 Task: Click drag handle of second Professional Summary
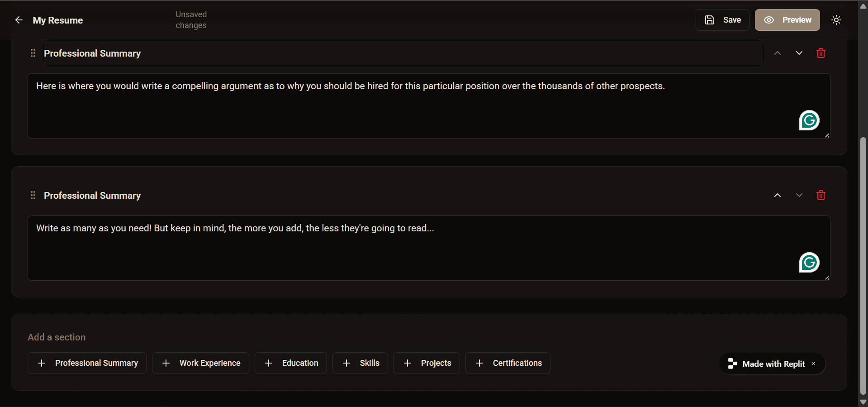coord(33,196)
